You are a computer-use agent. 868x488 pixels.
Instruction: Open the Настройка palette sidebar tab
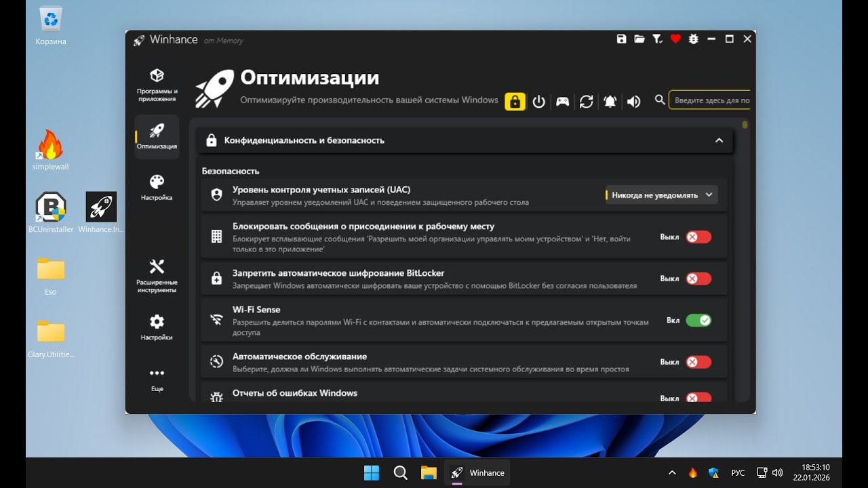click(x=157, y=188)
